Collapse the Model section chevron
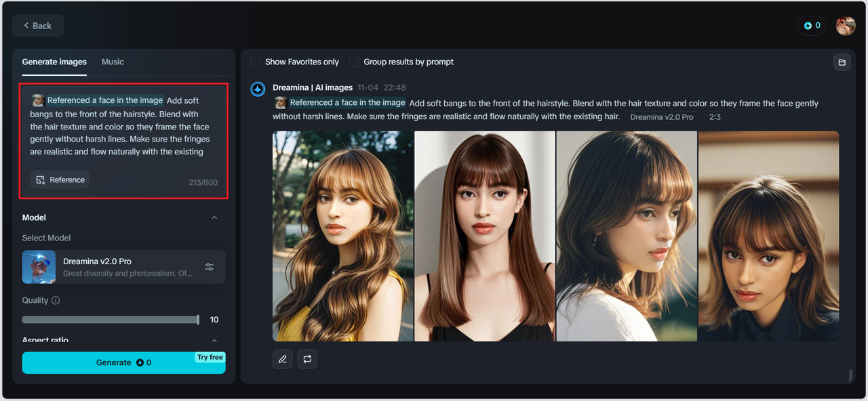This screenshot has height=401, width=868. tap(214, 217)
